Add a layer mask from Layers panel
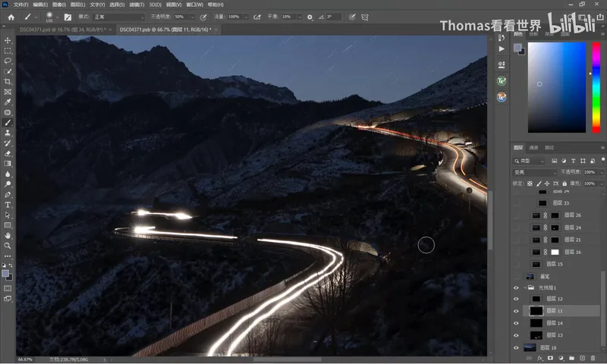Viewport: 607px width, 364px height. click(551, 358)
